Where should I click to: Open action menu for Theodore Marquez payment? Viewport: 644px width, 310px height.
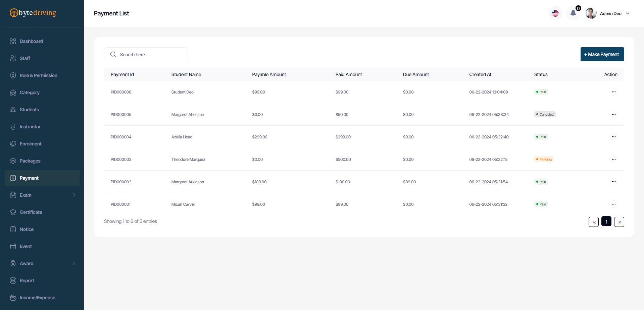(613, 159)
